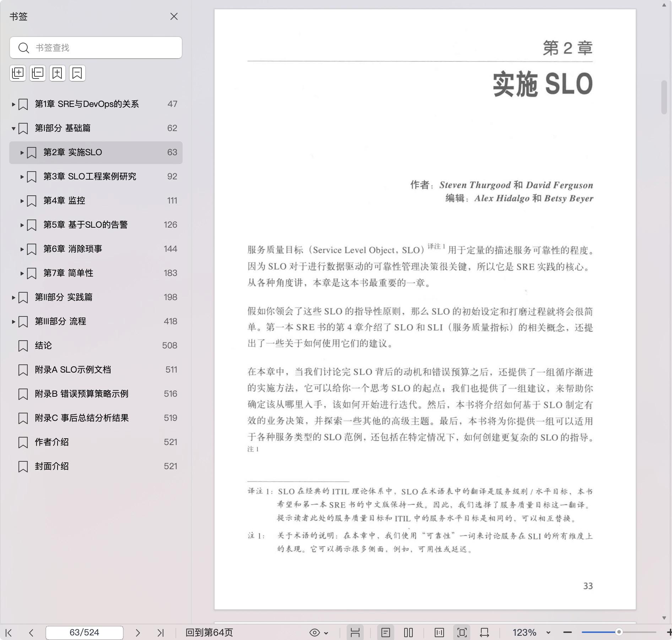Go to the first page

click(x=9, y=633)
